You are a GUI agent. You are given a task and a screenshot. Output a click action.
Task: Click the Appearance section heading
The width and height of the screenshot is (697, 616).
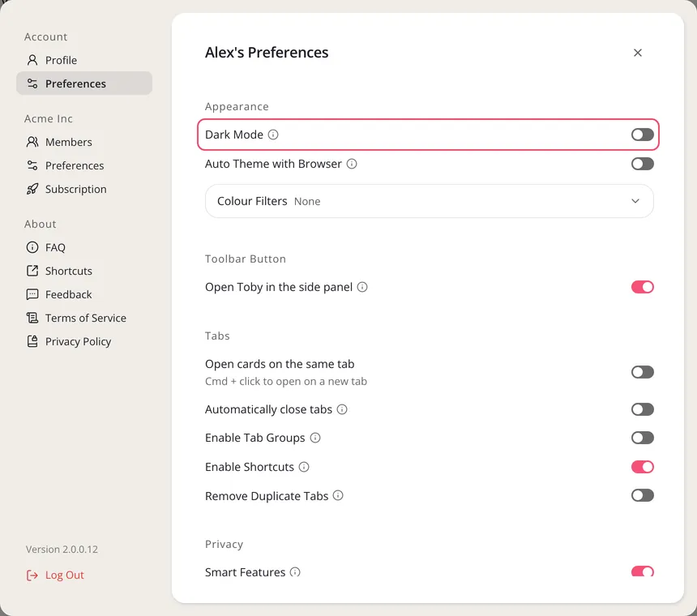[237, 107]
